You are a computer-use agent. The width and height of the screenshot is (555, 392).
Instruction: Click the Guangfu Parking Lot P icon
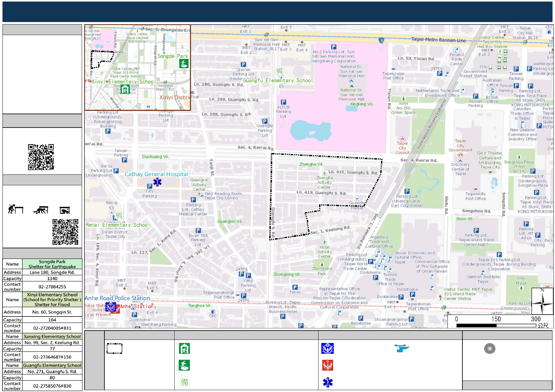click(265, 121)
